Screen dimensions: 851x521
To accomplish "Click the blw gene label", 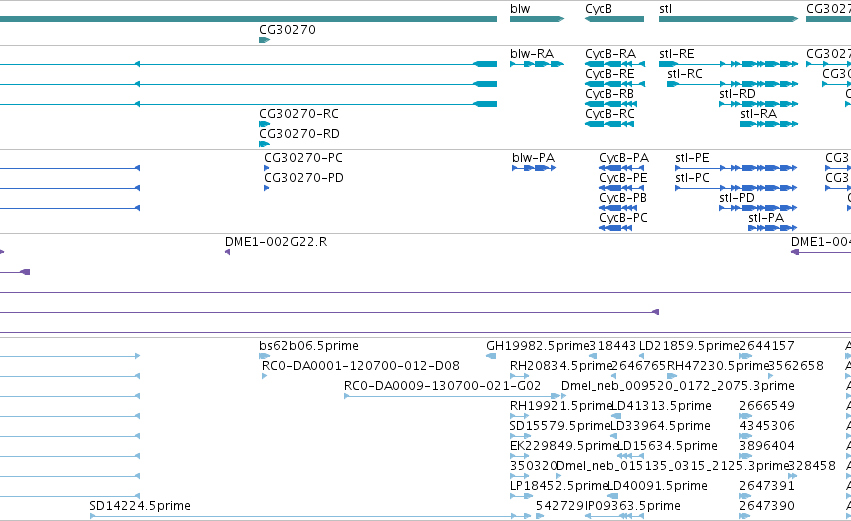I will (x=520, y=9).
